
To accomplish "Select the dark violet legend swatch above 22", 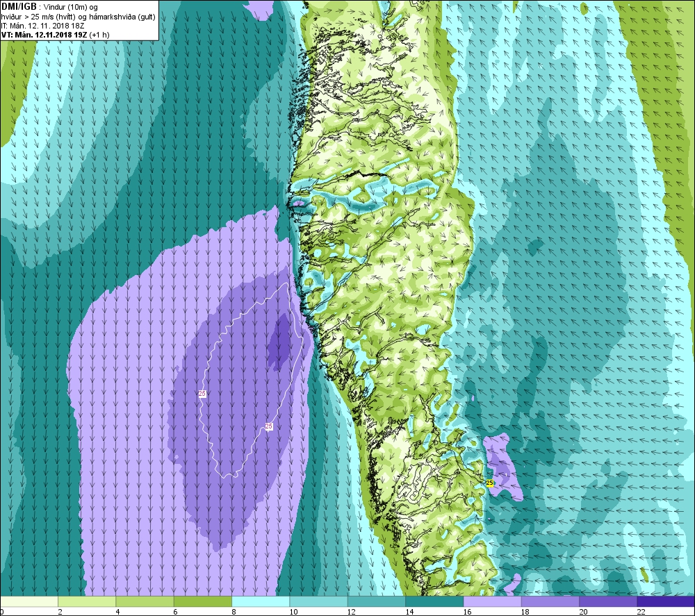I will [x=666, y=601].
